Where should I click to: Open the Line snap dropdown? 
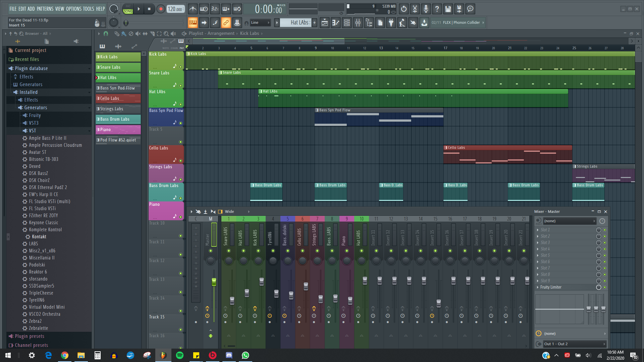click(260, 23)
